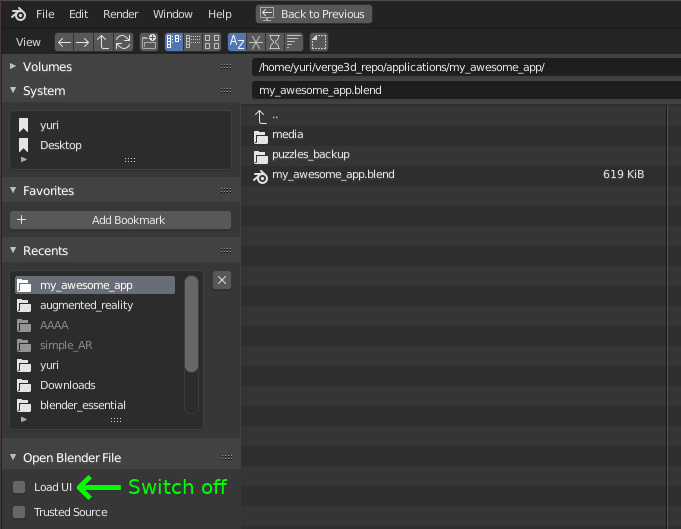Click the directory path field
This screenshot has height=529, width=681.
pyautogui.click(x=466, y=67)
